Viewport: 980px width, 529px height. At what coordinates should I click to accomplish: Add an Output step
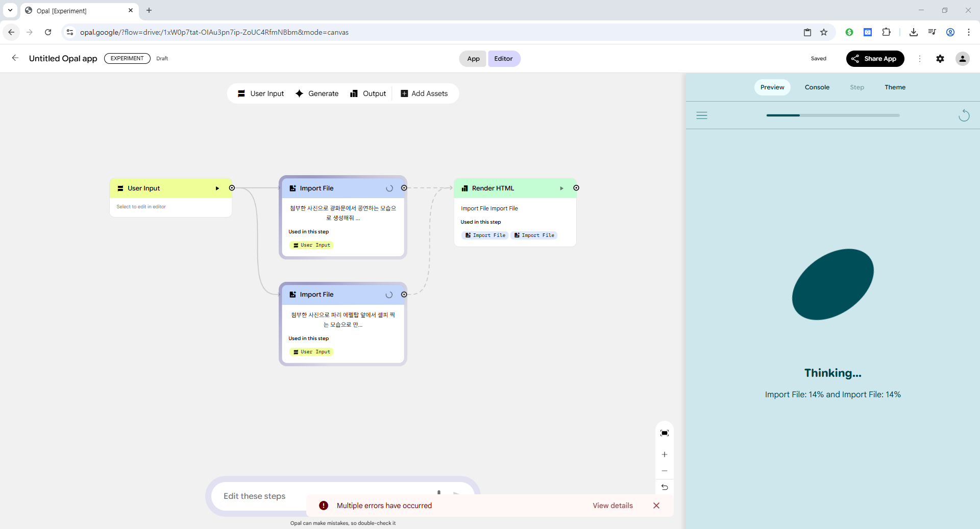click(368, 93)
